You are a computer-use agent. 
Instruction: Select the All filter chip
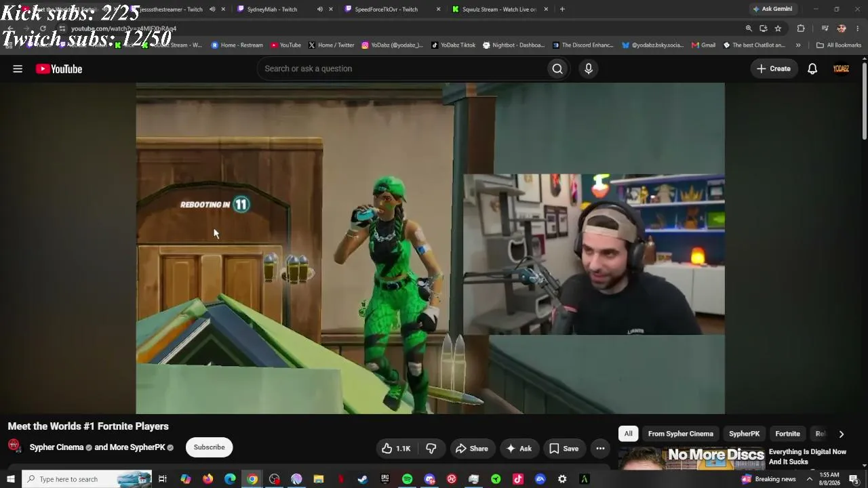pos(629,434)
